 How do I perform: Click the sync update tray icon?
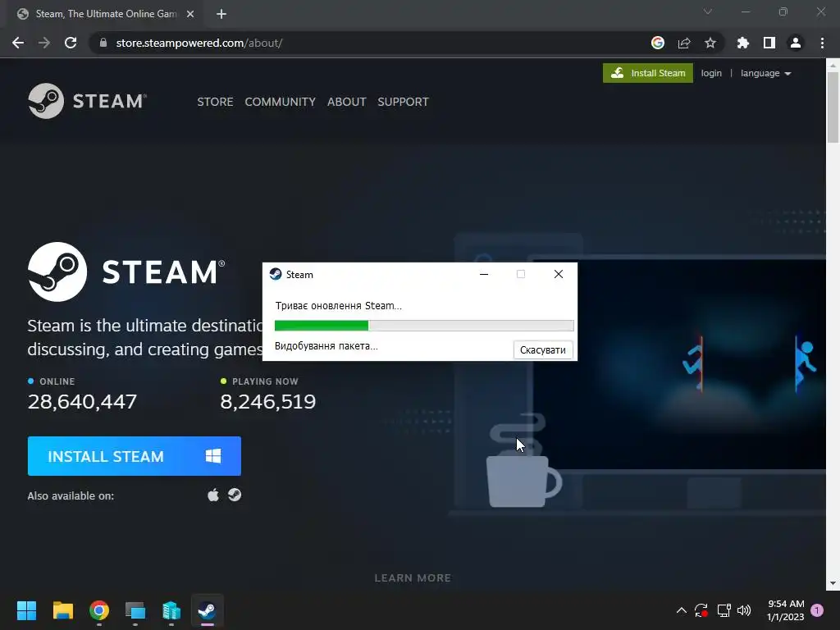(x=701, y=610)
